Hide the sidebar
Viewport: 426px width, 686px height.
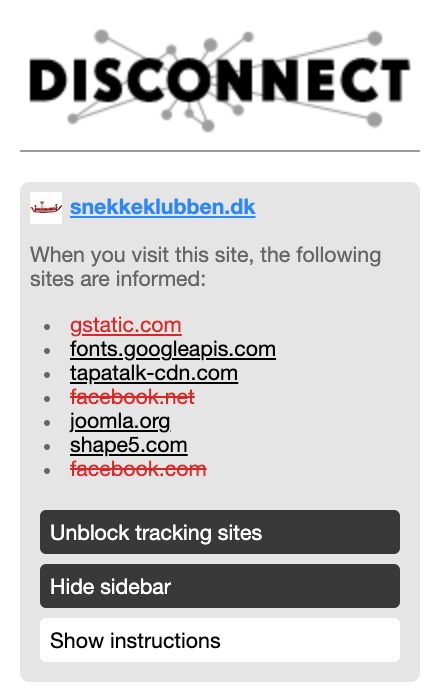pyautogui.click(x=220, y=586)
